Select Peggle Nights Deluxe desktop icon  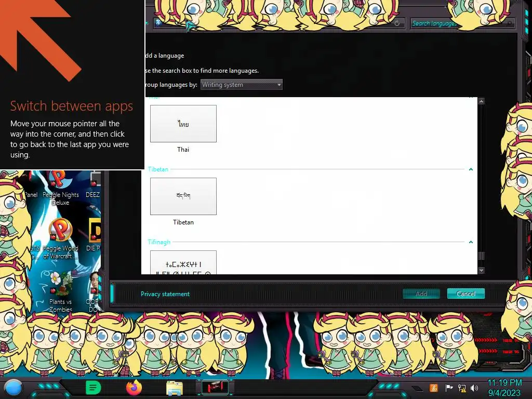(x=60, y=188)
